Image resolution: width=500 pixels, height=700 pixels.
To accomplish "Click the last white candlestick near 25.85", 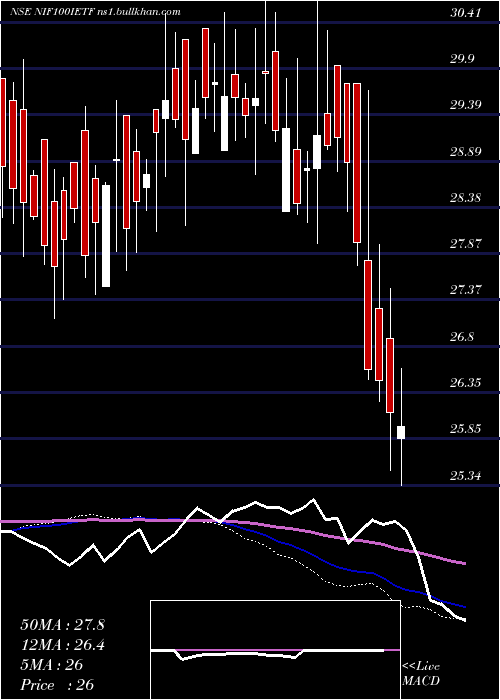I will coord(401,432).
